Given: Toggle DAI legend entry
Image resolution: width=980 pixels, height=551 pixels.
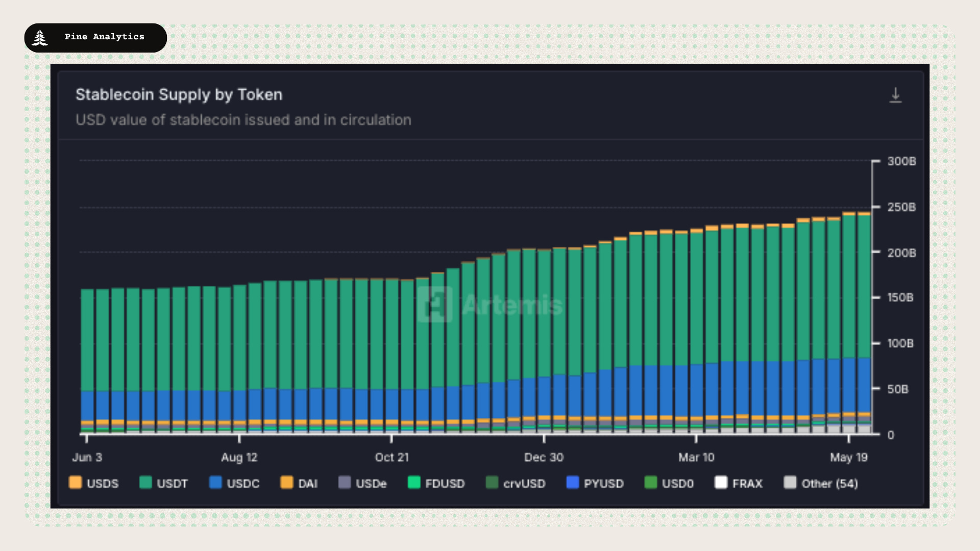Looking at the screenshot, I should pos(299,483).
